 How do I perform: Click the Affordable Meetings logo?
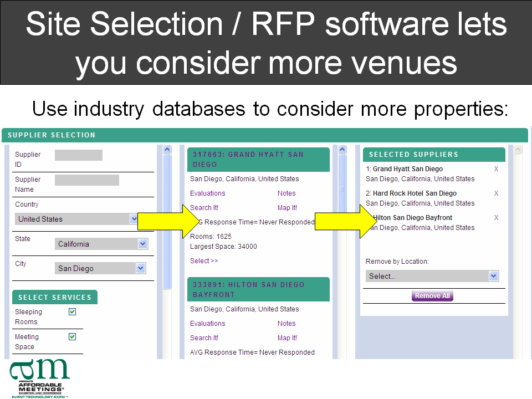coord(40,378)
